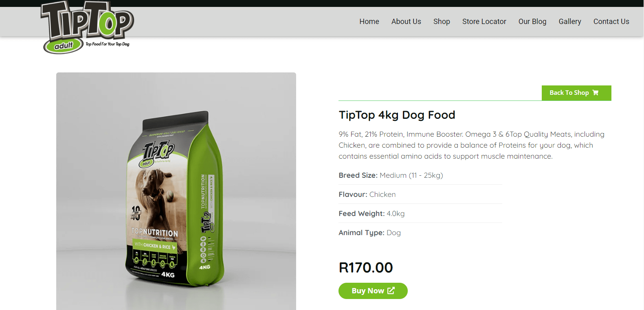Open the Shop menu item
This screenshot has height=310, width=644.
point(442,22)
